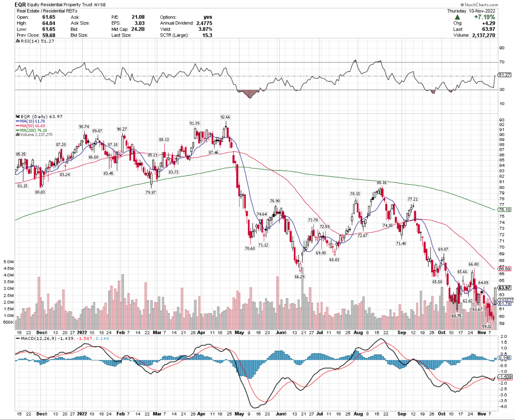Click the 68.83 low price label in July
515x420 pixels.
334,259
